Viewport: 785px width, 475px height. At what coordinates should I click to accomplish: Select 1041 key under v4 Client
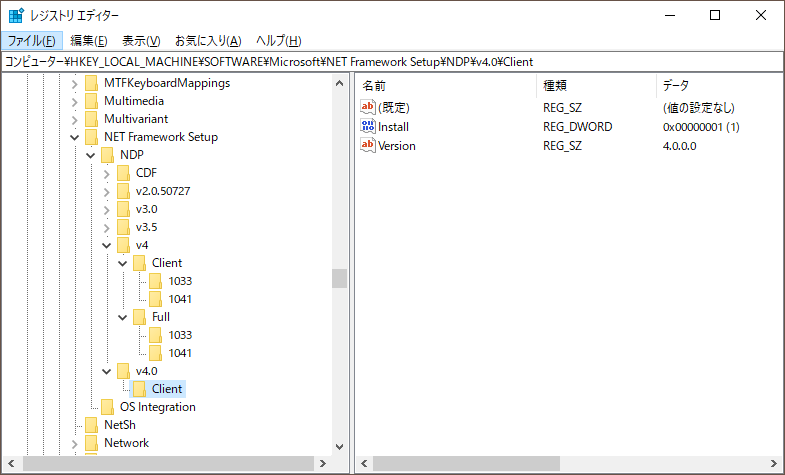point(180,299)
